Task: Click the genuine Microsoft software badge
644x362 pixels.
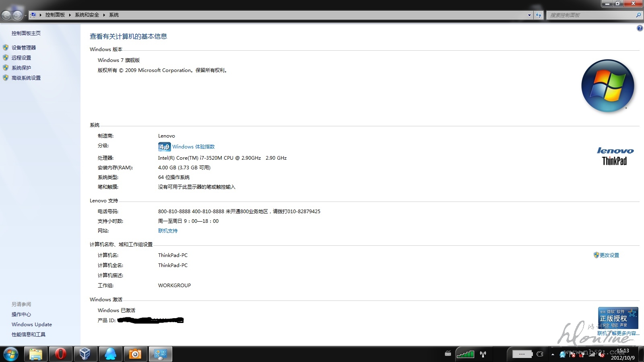Action: point(618,318)
